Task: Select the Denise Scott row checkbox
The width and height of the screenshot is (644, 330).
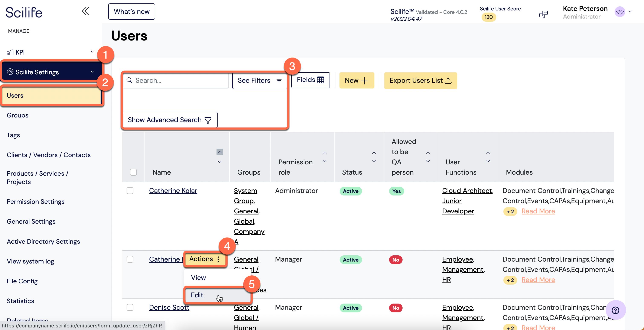Action: click(130, 307)
